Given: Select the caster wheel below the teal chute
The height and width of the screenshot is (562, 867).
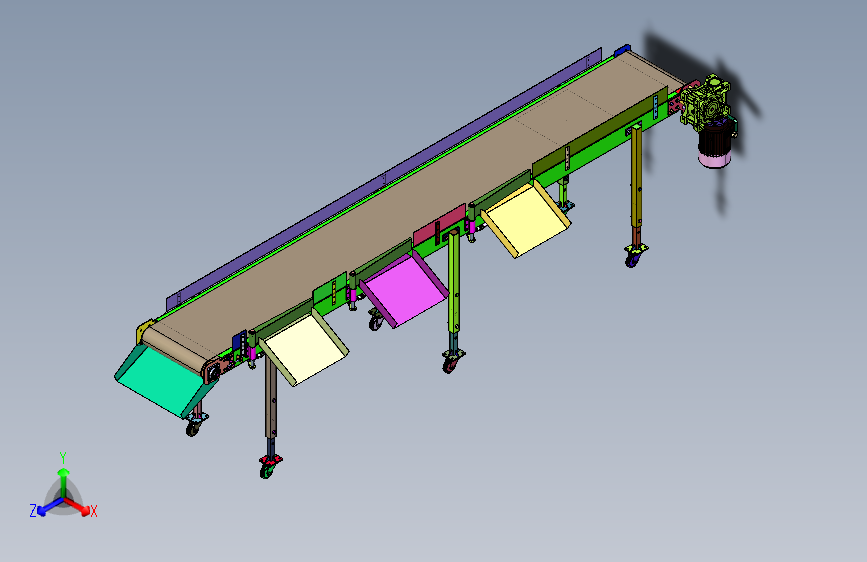Looking at the screenshot, I should click(x=195, y=425).
